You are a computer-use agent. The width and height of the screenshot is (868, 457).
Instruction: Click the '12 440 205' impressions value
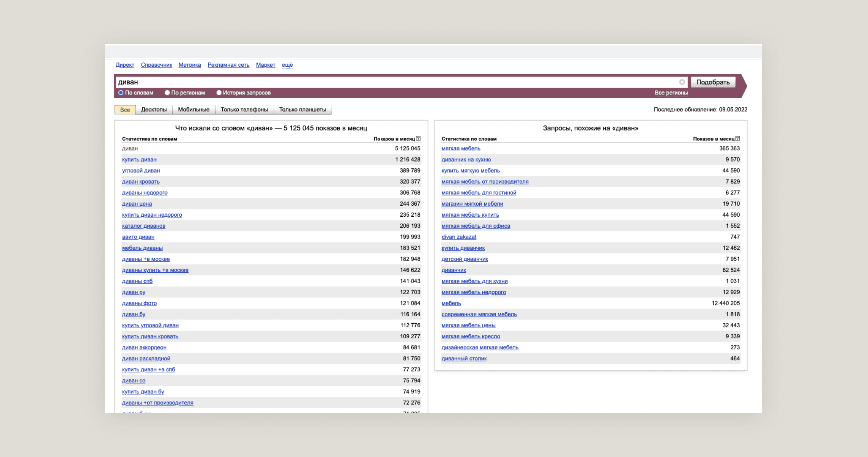(726, 303)
